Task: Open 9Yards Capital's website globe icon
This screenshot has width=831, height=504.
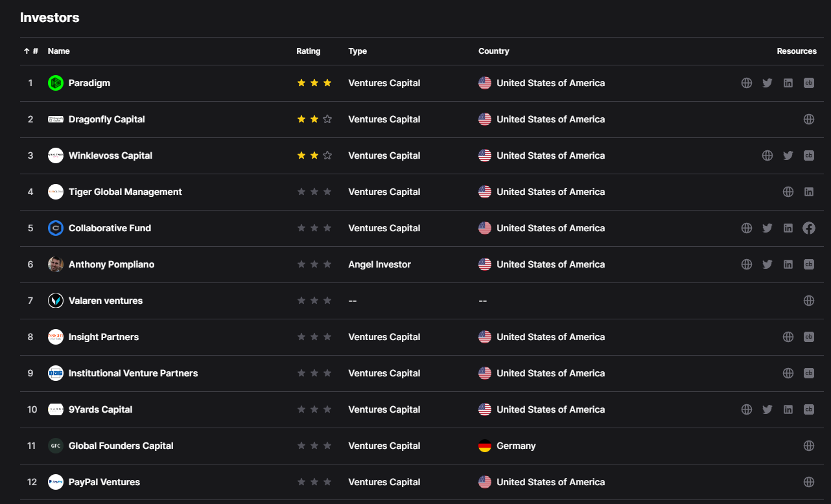Action: pos(747,409)
